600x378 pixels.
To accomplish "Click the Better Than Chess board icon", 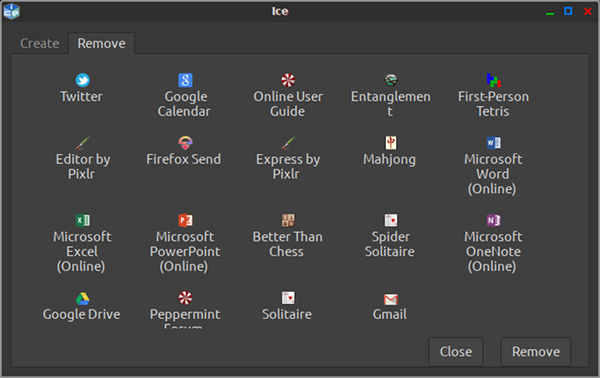I will coord(288,220).
